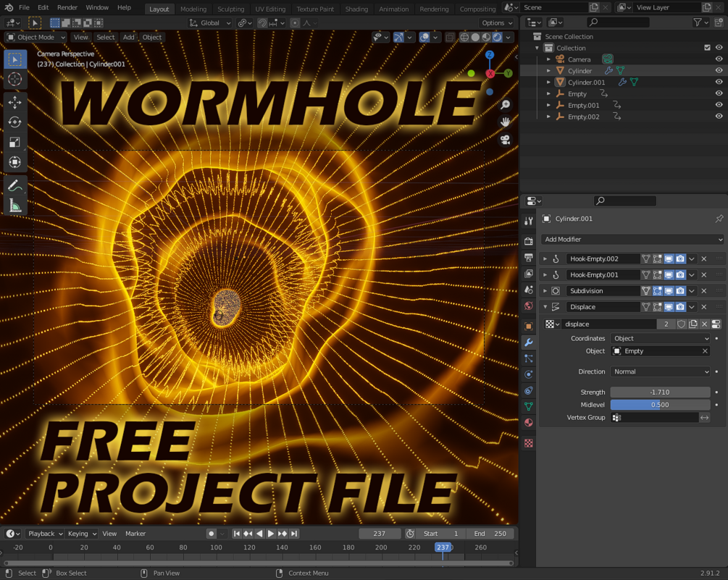Open the Object properties tab

[529, 326]
